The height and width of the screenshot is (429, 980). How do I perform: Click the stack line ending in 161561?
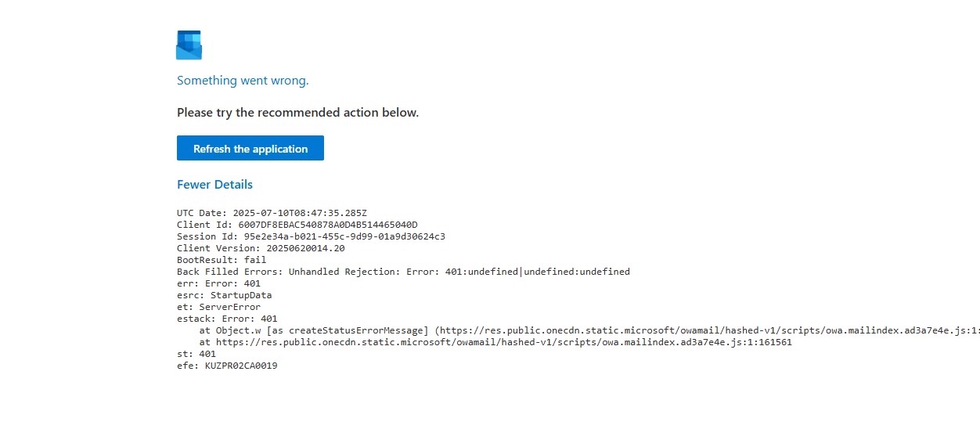[x=495, y=342]
